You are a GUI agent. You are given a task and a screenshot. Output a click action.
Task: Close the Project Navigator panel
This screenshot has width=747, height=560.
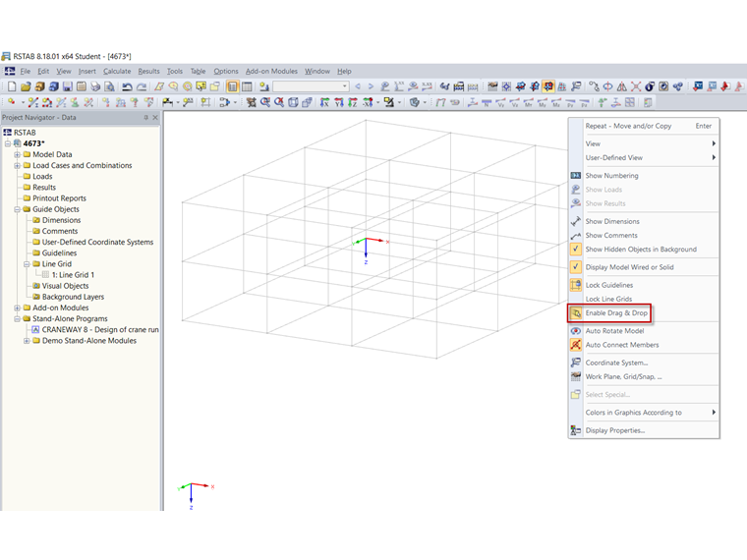tap(155, 118)
